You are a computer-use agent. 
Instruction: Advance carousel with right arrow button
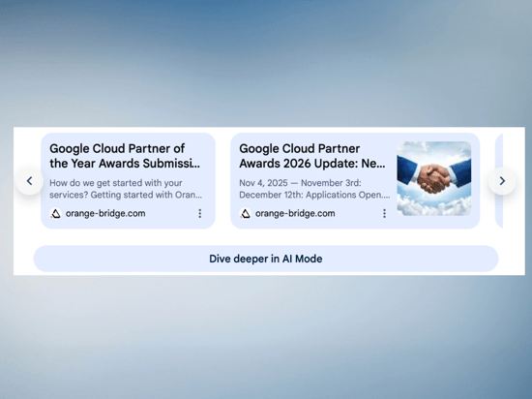[x=502, y=181]
